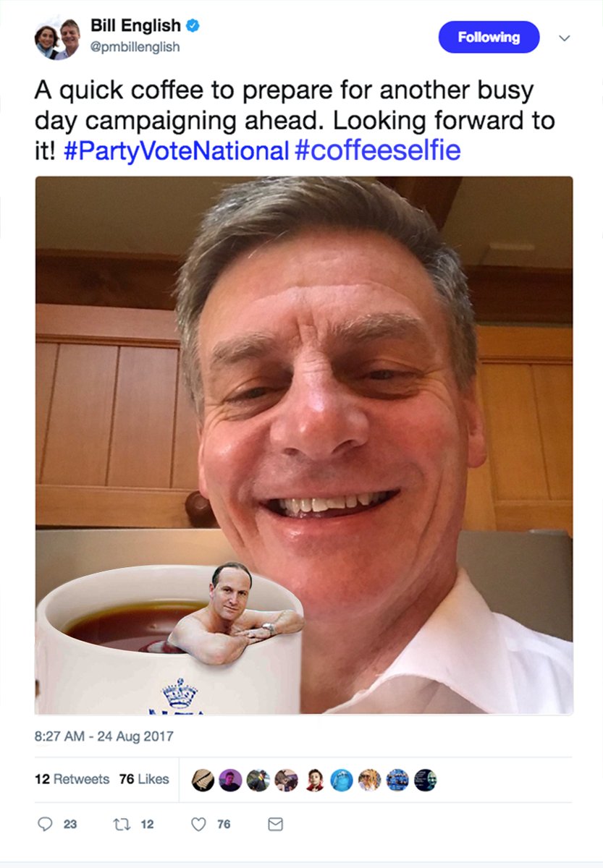Open the dark avatar with white text

point(426,780)
